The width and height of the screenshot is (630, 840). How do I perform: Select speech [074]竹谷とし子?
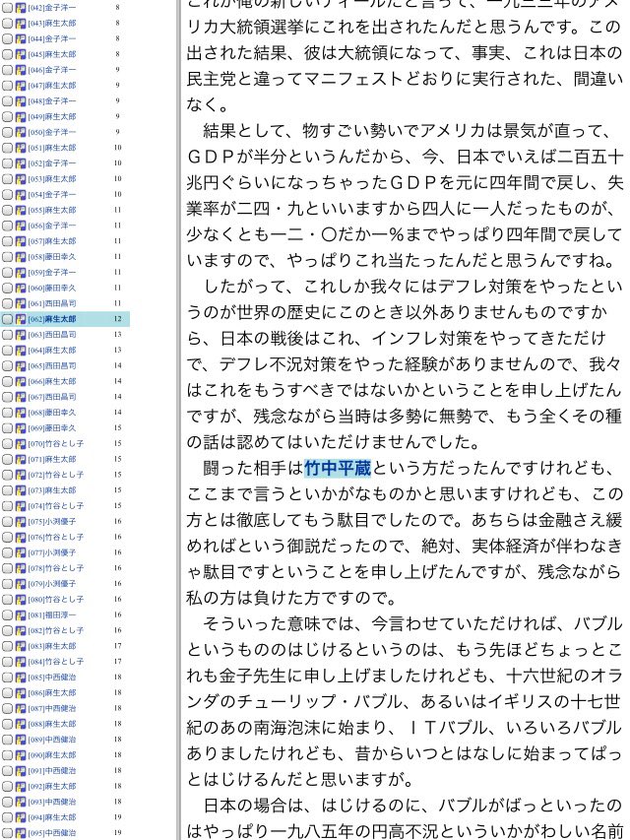tap(56, 506)
